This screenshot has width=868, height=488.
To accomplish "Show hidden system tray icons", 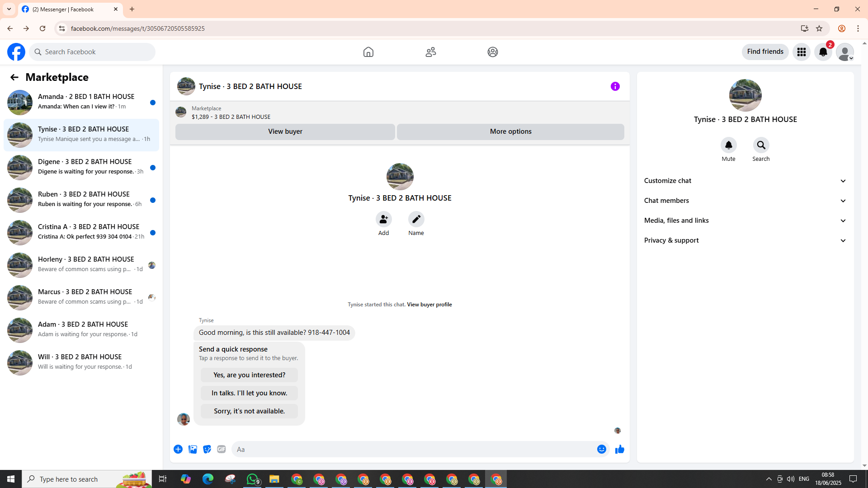I will click(769, 479).
